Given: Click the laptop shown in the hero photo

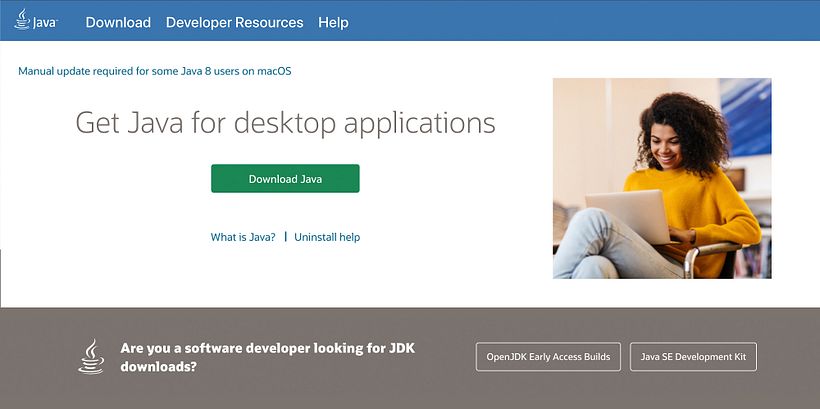Looking at the screenshot, I should point(627,215).
